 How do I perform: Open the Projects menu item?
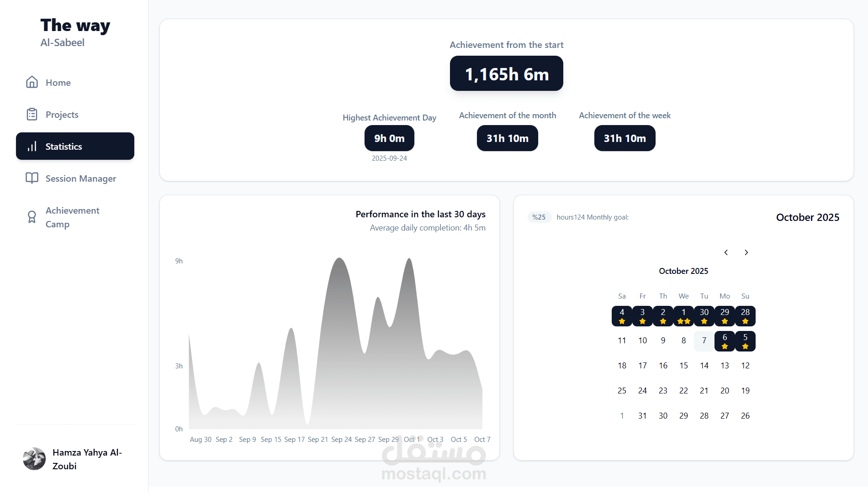(75, 115)
